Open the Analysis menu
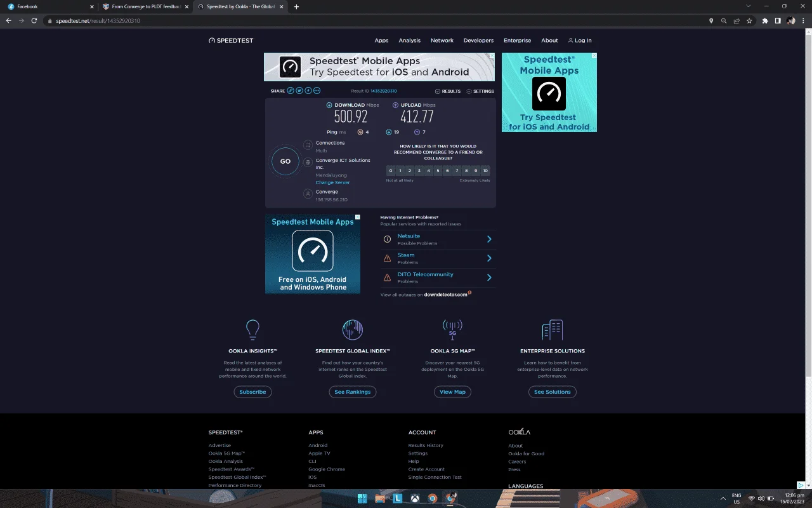The image size is (812, 508). [x=410, y=41]
